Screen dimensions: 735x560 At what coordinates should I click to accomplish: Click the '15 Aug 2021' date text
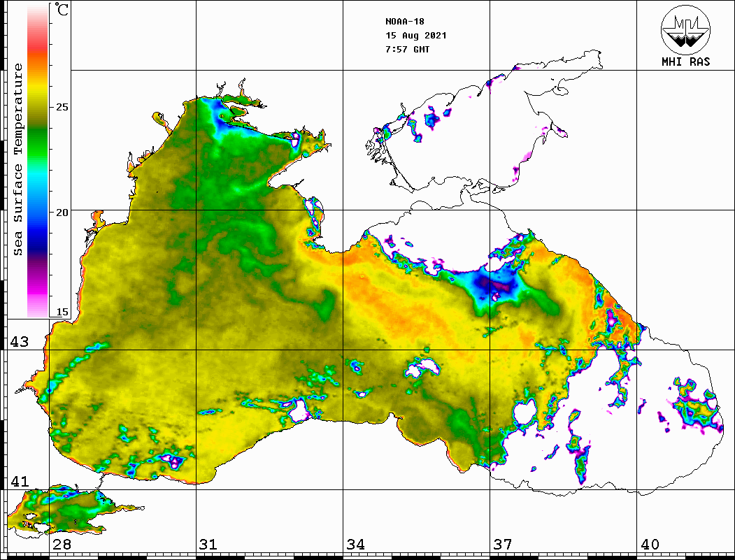(x=416, y=36)
